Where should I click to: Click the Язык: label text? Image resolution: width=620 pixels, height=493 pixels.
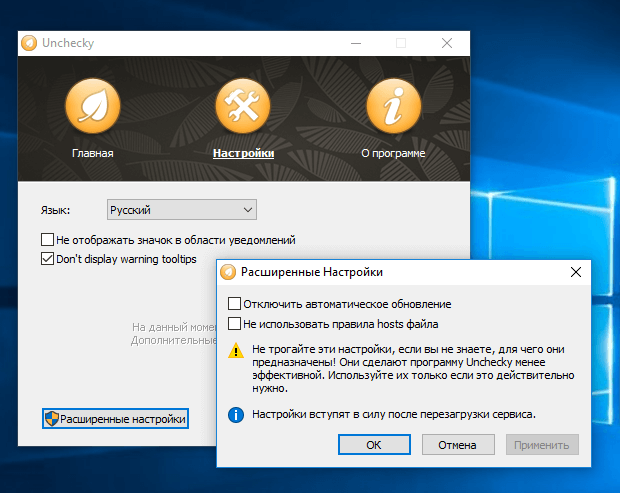click(55, 210)
